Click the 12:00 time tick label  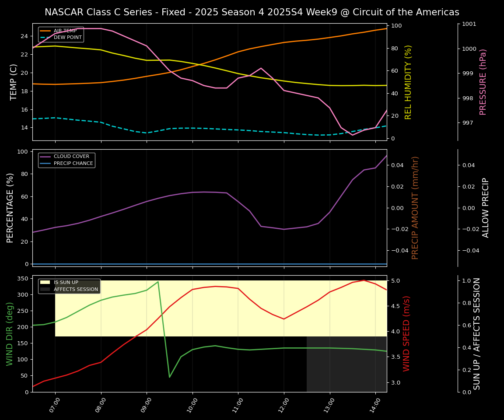point(283,406)
